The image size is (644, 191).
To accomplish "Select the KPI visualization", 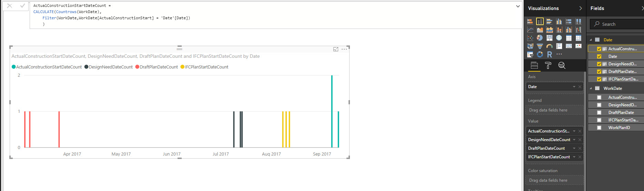I will pos(578,46).
